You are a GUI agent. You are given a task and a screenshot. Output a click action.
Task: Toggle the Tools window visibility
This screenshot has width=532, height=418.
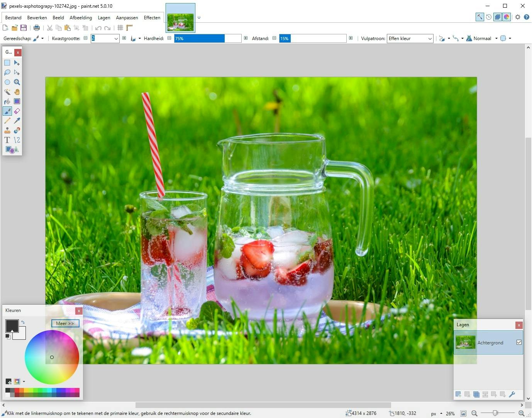[479, 17]
